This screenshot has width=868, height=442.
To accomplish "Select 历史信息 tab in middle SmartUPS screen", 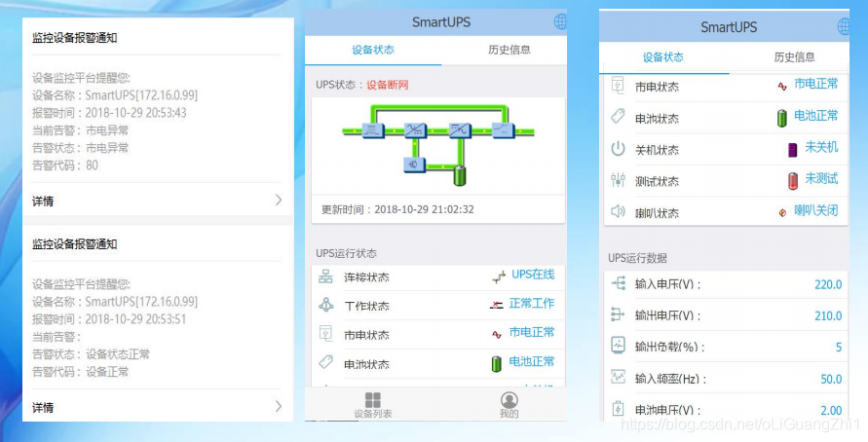I will pyautogui.click(x=509, y=50).
